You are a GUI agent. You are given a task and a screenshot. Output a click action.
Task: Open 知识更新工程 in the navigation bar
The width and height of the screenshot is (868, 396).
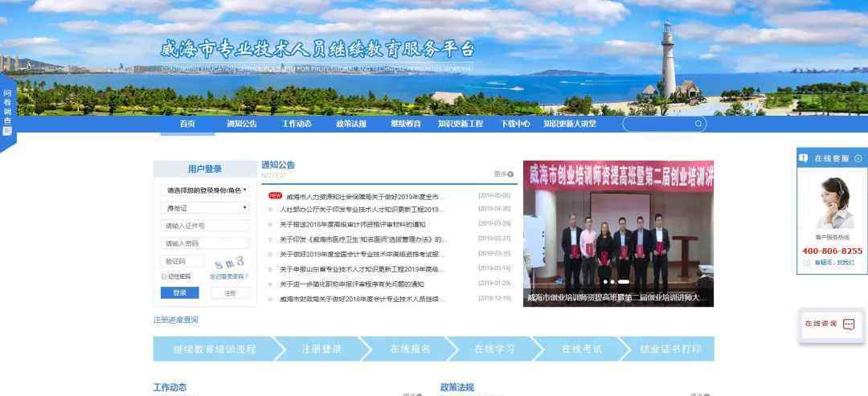(461, 124)
